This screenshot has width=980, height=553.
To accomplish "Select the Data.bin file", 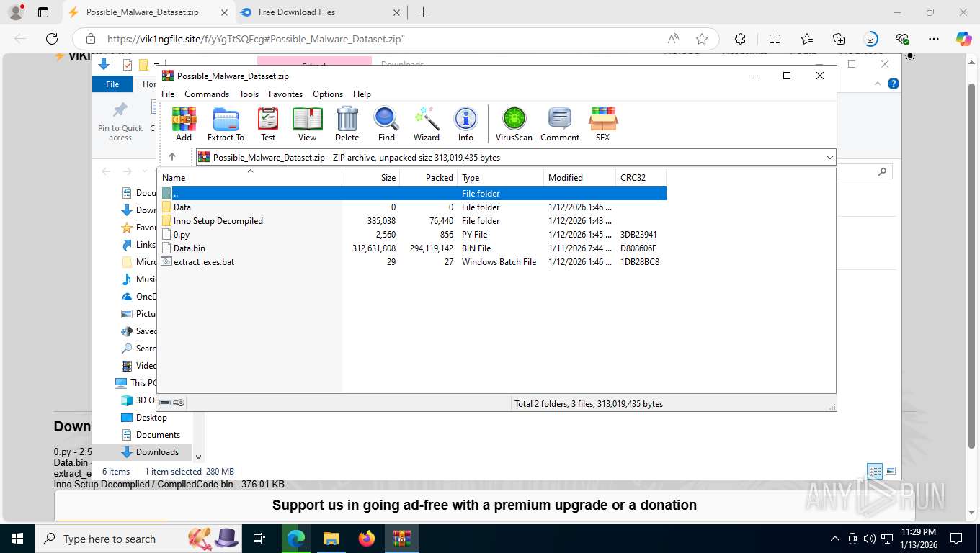I will coord(412,248).
